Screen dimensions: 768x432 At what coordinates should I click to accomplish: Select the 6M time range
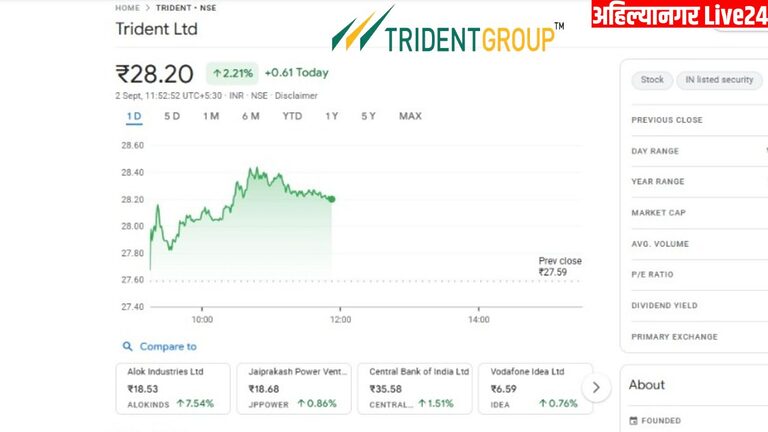[x=250, y=116]
